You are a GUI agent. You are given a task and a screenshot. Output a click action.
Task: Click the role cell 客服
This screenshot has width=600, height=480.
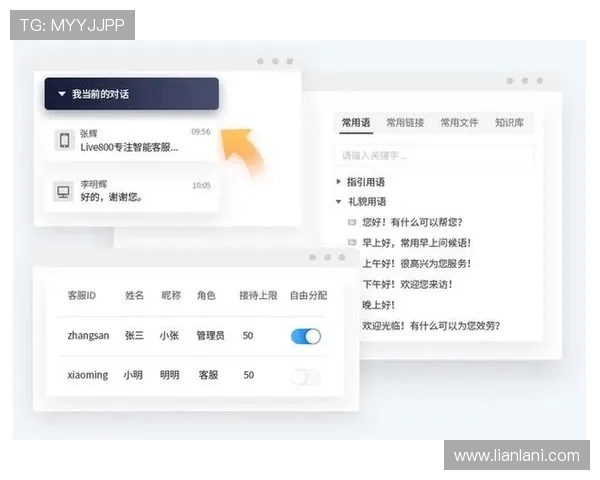[x=209, y=375]
